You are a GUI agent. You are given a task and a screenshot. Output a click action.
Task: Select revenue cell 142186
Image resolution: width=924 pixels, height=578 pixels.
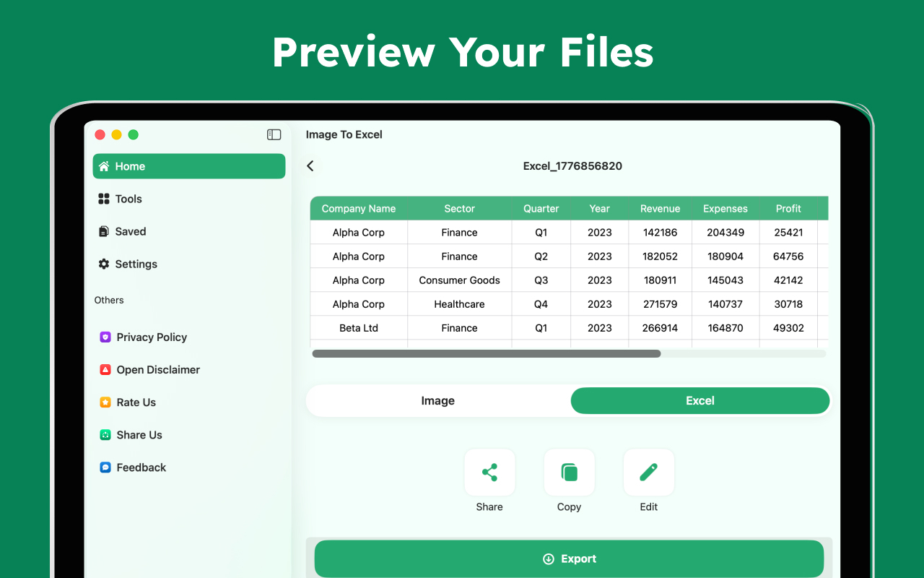(x=661, y=233)
